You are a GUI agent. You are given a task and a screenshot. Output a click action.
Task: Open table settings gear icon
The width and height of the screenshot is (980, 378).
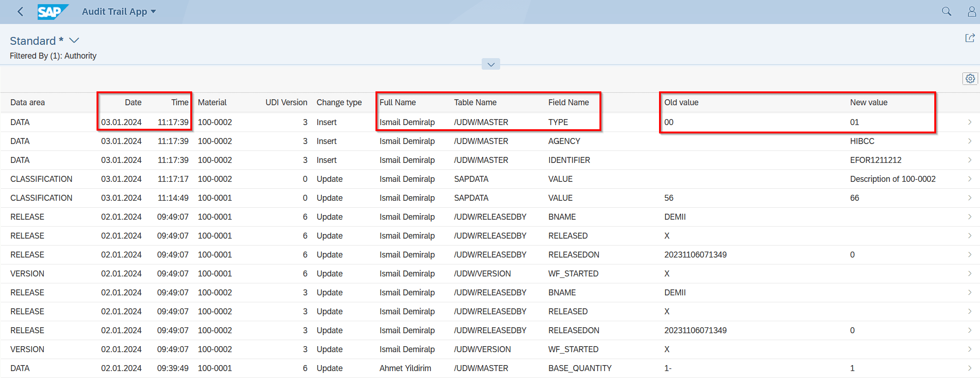pos(970,79)
